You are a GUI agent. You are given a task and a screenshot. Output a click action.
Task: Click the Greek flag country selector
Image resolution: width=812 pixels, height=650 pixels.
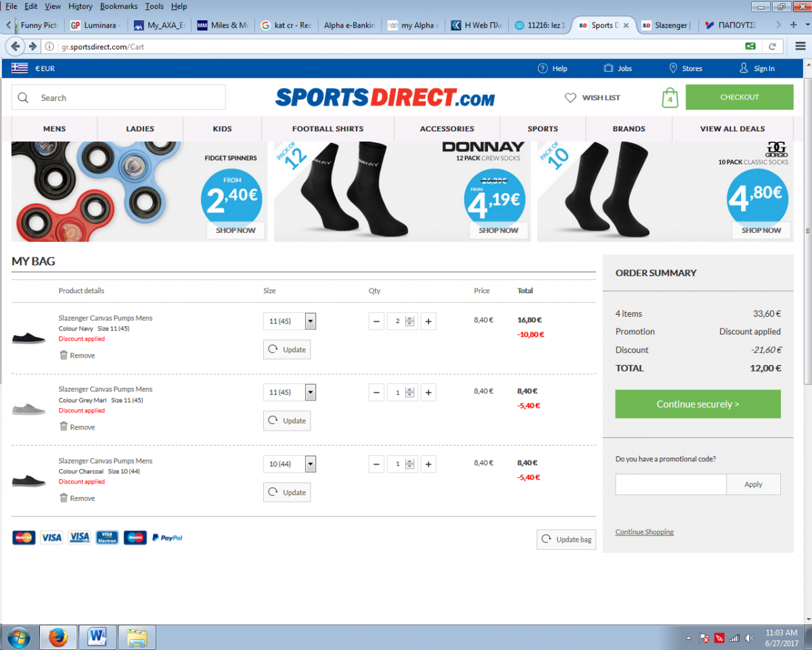20,68
